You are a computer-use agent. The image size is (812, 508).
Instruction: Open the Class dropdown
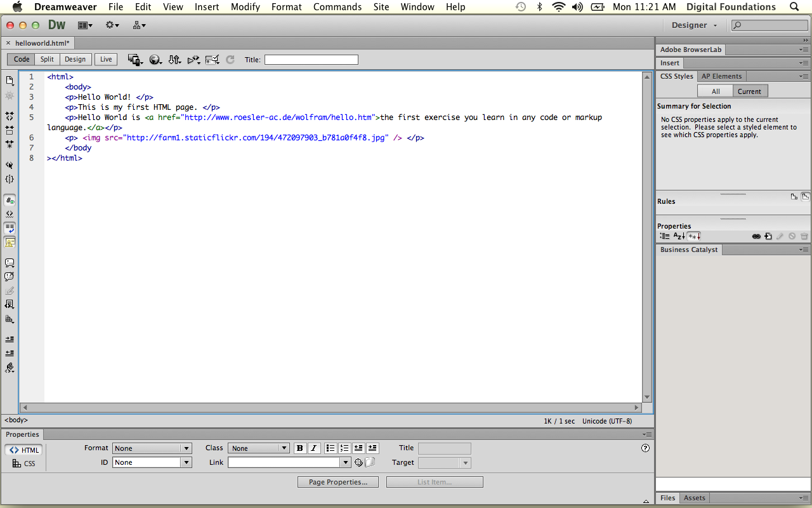coord(258,448)
